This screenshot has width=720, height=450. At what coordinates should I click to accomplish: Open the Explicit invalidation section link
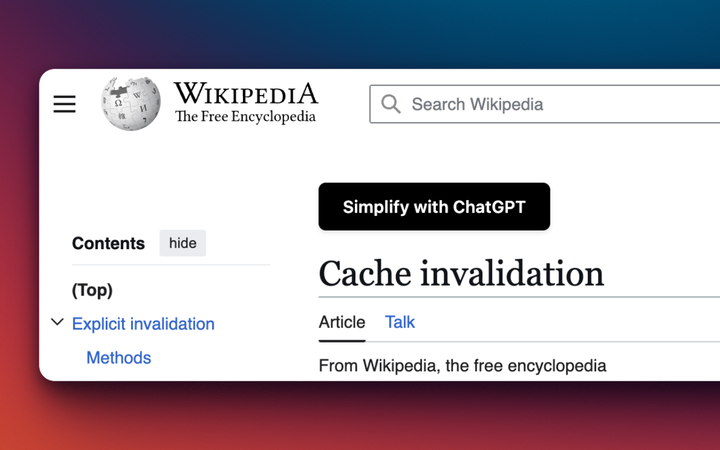tap(143, 324)
